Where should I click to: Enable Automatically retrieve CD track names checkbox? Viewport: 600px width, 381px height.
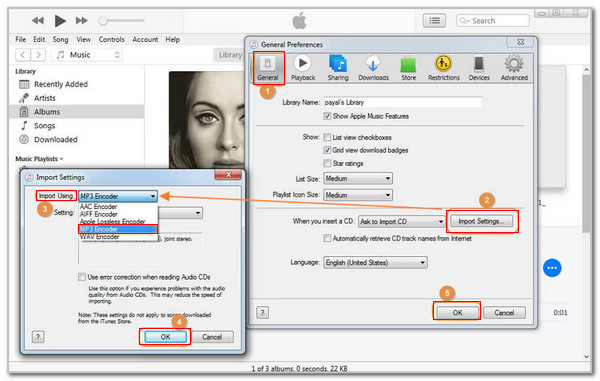click(x=327, y=238)
